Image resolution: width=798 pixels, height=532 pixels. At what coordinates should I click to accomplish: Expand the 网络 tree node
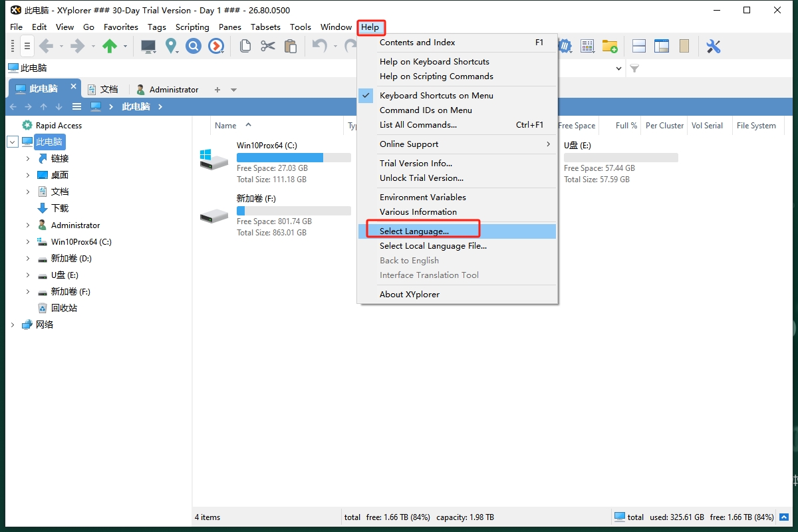point(12,325)
